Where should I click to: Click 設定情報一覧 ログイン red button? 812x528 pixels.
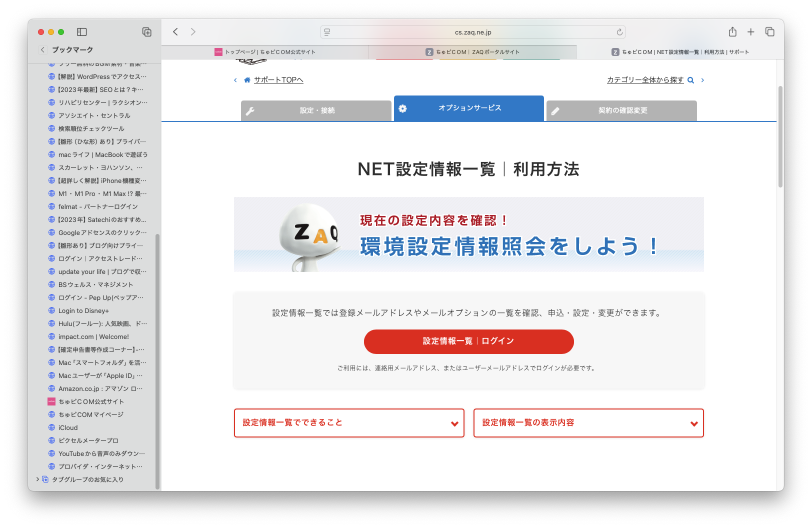pyautogui.click(x=469, y=341)
